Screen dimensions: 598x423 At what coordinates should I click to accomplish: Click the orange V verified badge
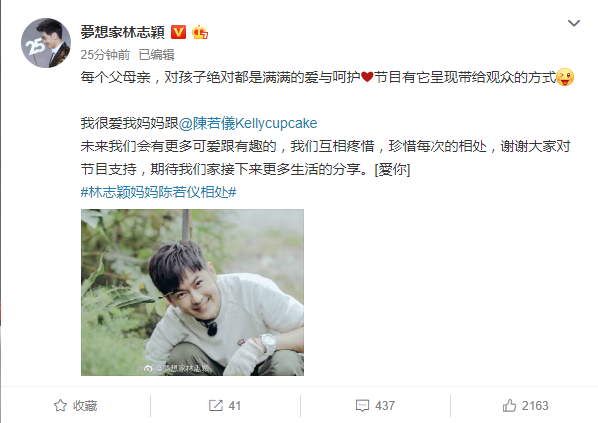click(x=178, y=32)
